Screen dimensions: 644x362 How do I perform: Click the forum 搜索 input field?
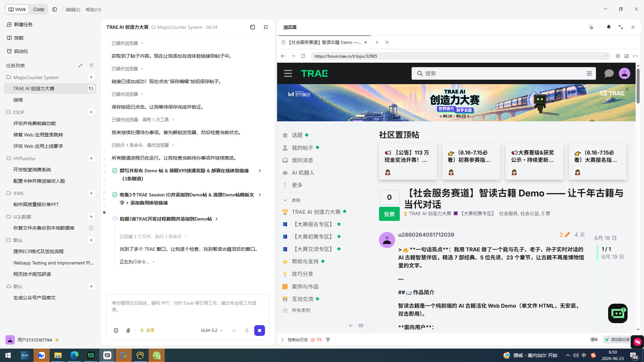(x=504, y=73)
